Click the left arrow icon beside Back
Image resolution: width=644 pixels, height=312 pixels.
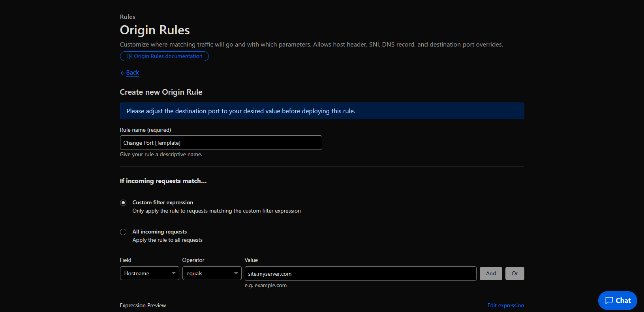point(123,73)
